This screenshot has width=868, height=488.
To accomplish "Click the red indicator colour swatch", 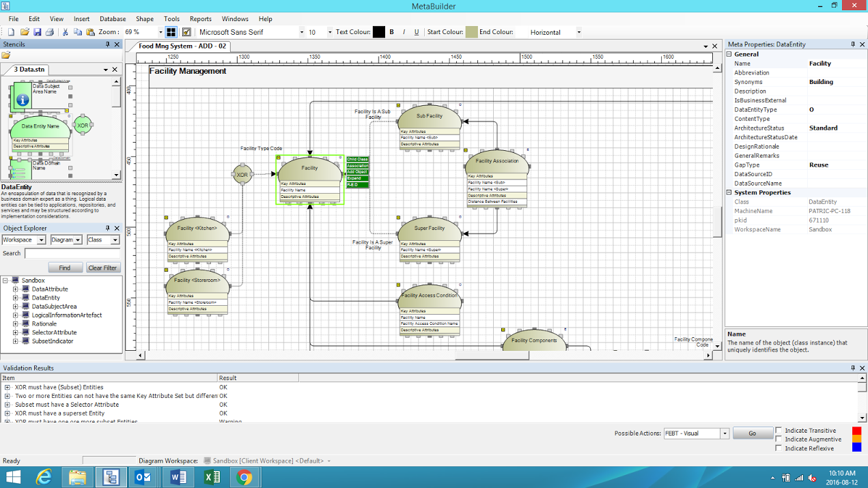I will pos(856,431).
